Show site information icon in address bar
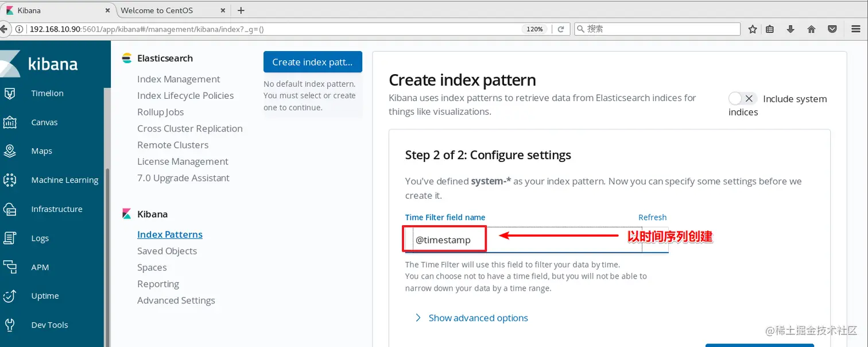868x347 pixels. [20, 29]
